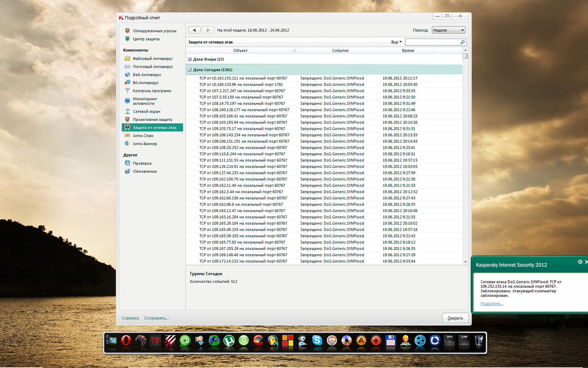The image size is (588, 368).
Task: Open the Recycle Bin in the dock
Action: (x=479, y=341)
